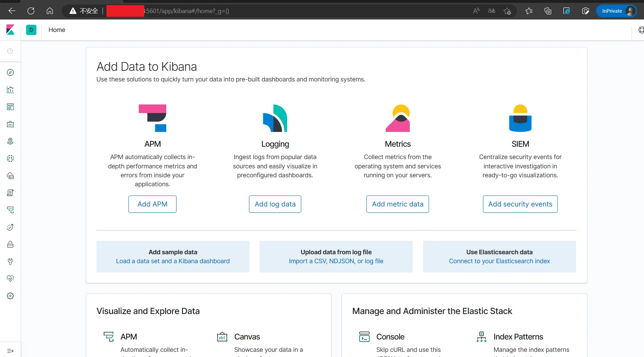Click 'Visualize and Explore Data' heading
This screenshot has width=644, height=357.
point(148,311)
